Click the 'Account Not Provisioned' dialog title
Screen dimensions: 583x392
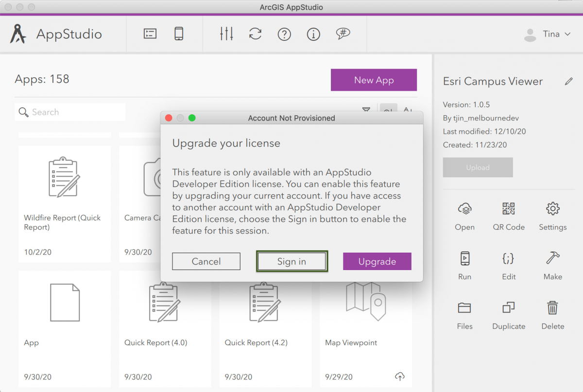pyautogui.click(x=291, y=118)
